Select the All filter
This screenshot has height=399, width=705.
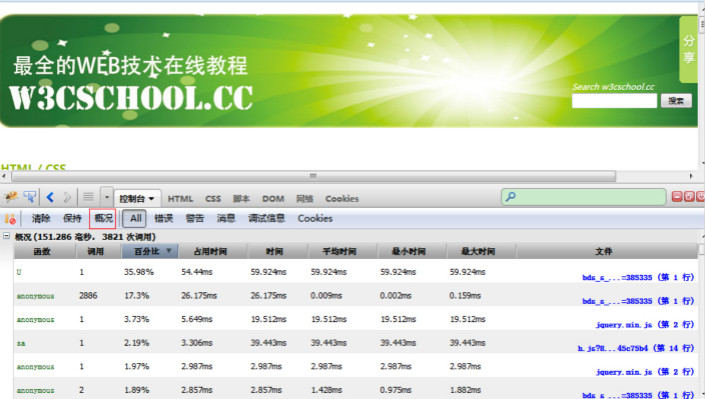pyautogui.click(x=134, y=219)
